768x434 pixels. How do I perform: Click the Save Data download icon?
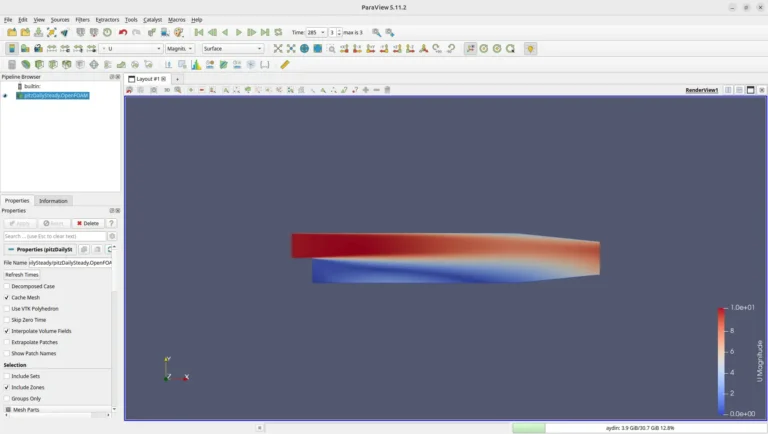click(x=38, y=32)
